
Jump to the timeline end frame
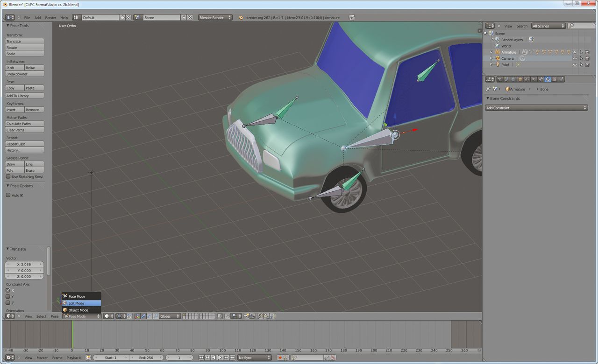click(233, 357)
